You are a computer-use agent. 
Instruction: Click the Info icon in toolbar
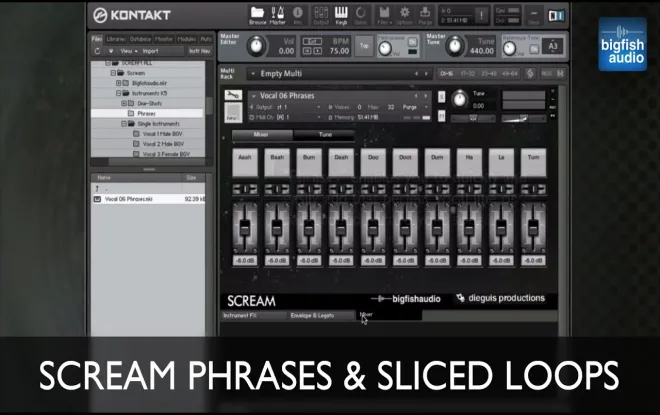(298, 15)
